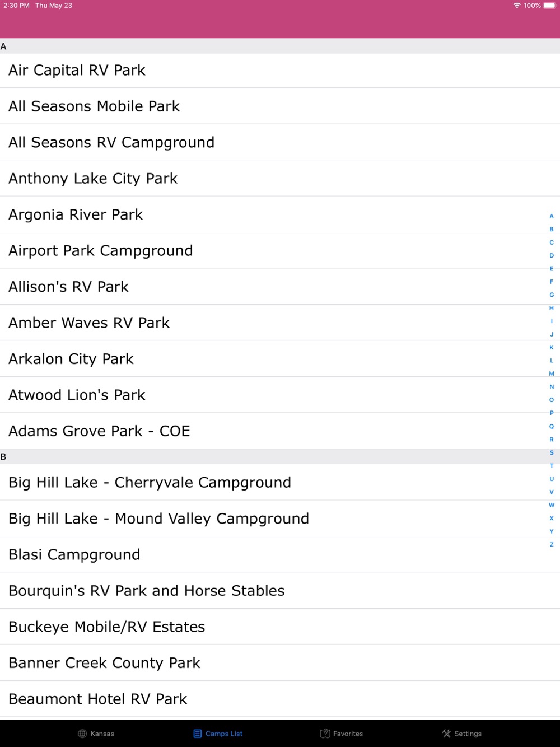
Task: Open Anthony Lake City Park entry
Action: (x=280, y=178)
